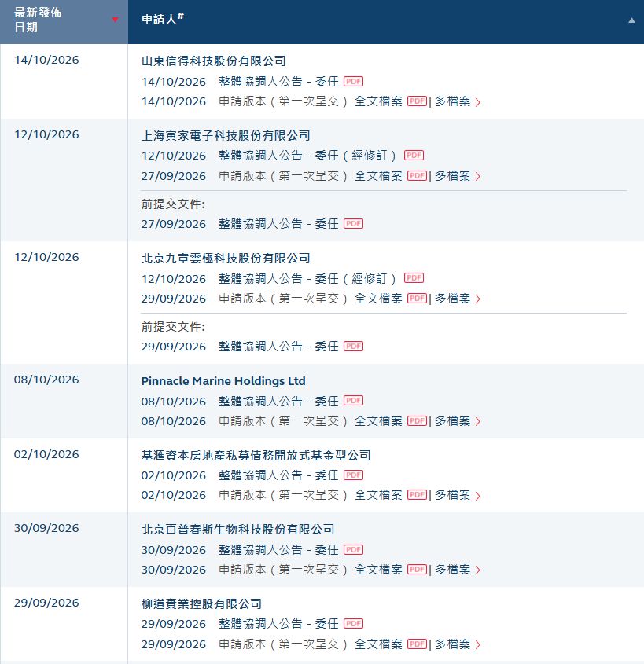Click 08/10/2026 date cell in left column
Viewport: 644px width, 664px height.
[x=46, y=380]
